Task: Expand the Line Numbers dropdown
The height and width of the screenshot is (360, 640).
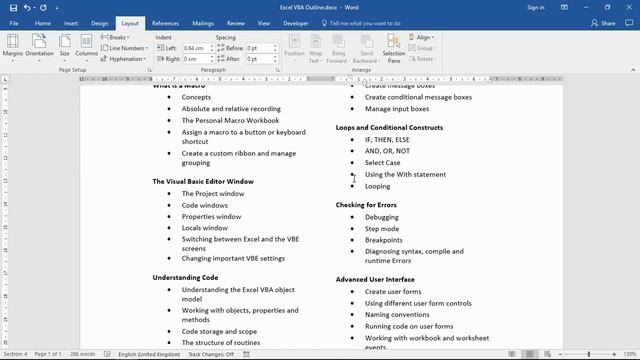Action: pyautogui.click(x=124, y=48)
